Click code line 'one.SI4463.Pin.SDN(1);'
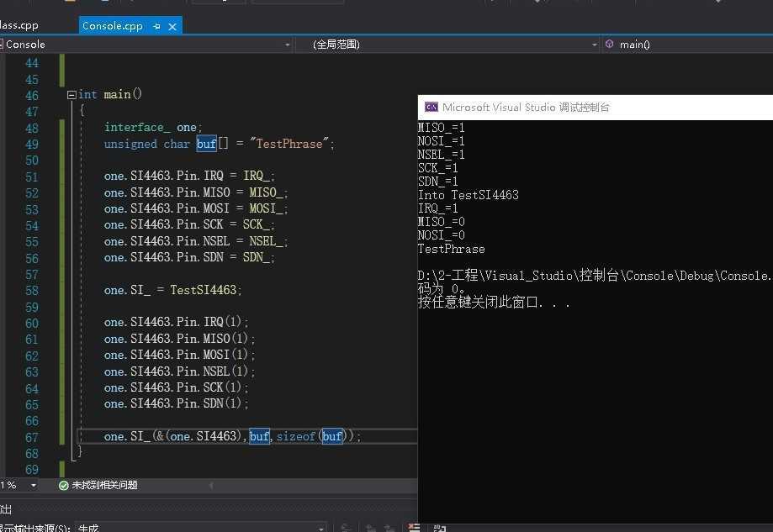Image resolution: width=773 pixels, height=532 pixels. (x=177, y=403)
